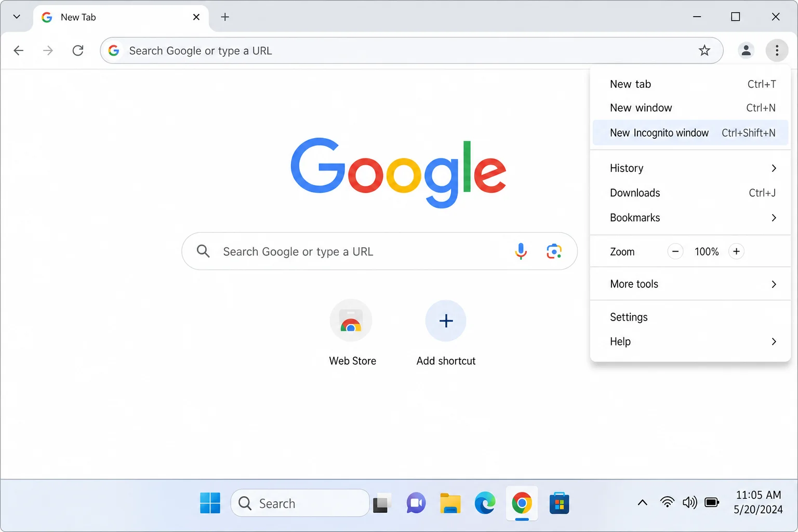Open the video chat app on taskbar

pyautogui.click(x=416, y=503)
